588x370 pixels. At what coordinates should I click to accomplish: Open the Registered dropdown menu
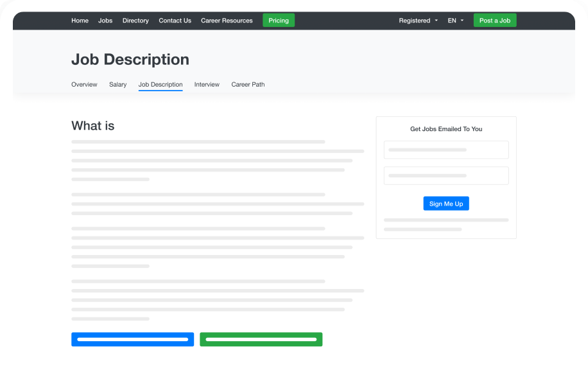coord(418,21)
